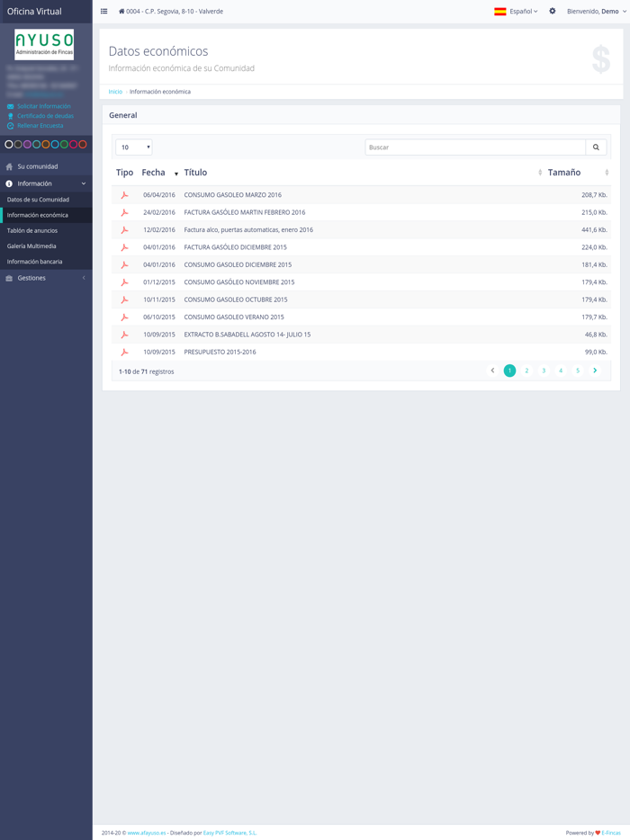The height and width of the screenshot is (840, 630).
Task: Choose the orange theme color circle
Action: coord(46,145)
